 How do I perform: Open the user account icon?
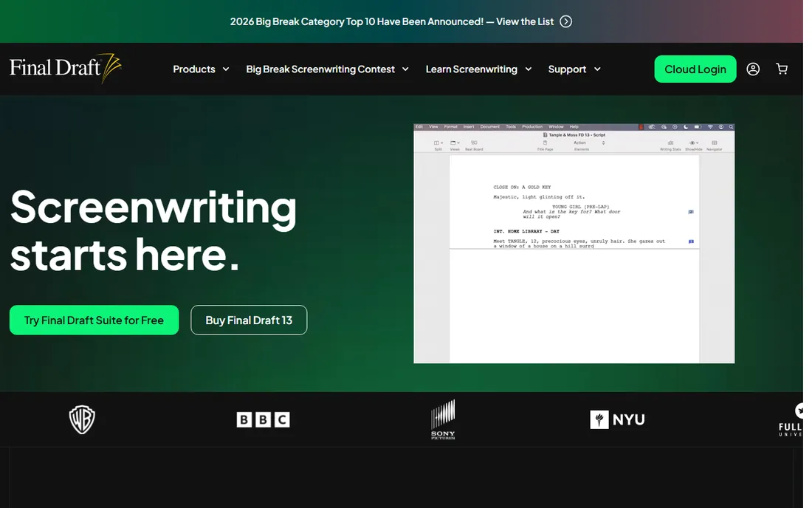point(753,69)
